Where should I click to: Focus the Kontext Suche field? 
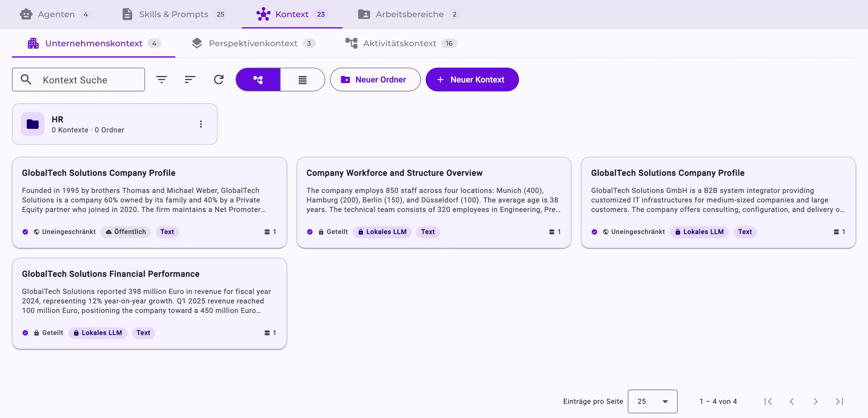79,80
